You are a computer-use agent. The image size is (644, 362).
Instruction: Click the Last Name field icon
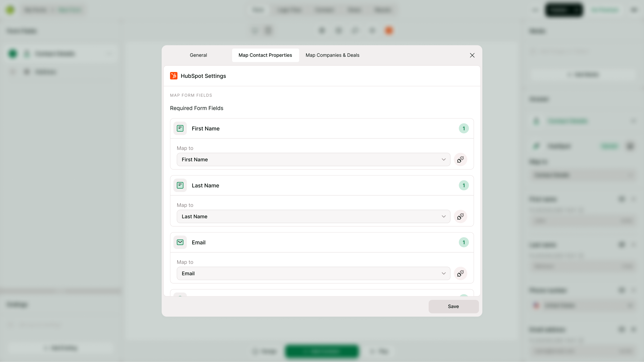tap(180, 185)
